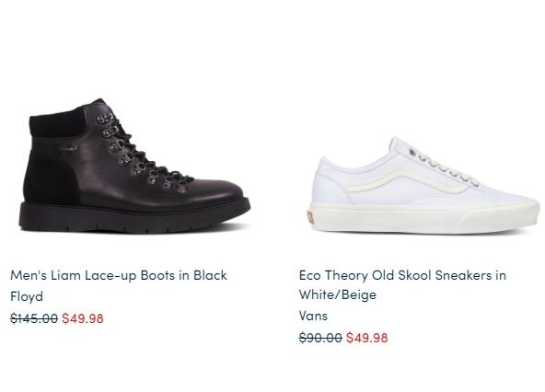This screenshot has height=392, width=545.
Task: Select the Vans brand name
Action: [x=313, y=316]
